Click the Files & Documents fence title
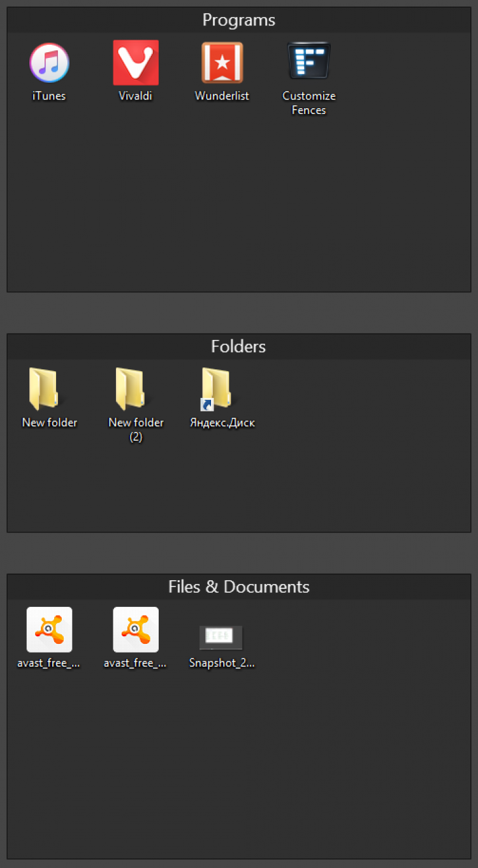478x868 pixels. coord(239,587)
